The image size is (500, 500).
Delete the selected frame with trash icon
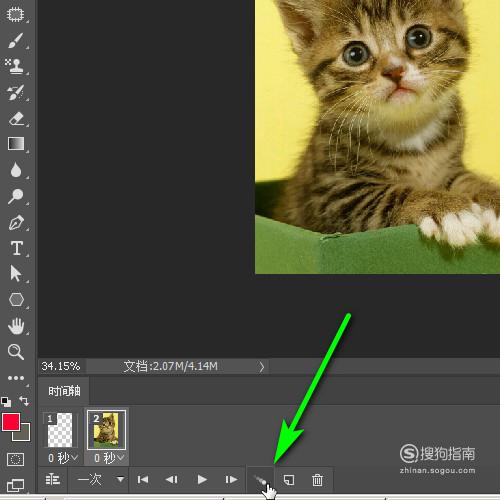317,480
